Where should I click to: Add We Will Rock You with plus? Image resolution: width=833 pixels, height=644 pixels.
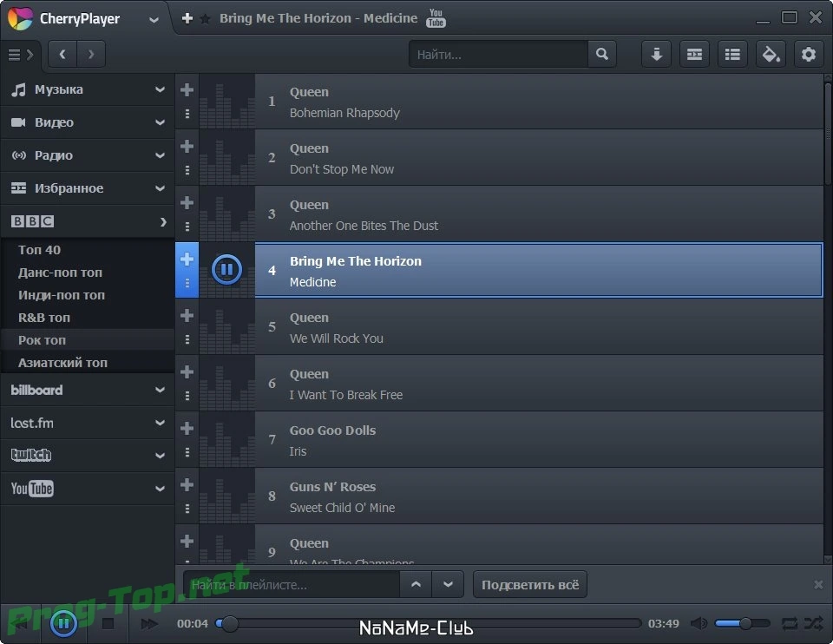(187, 316)
